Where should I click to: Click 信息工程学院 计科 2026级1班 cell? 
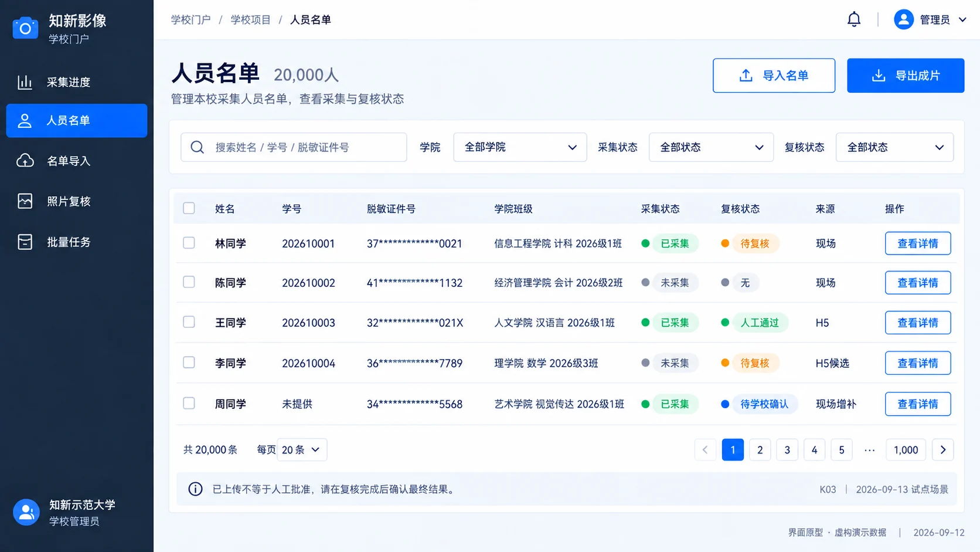(x=558, y=243)
